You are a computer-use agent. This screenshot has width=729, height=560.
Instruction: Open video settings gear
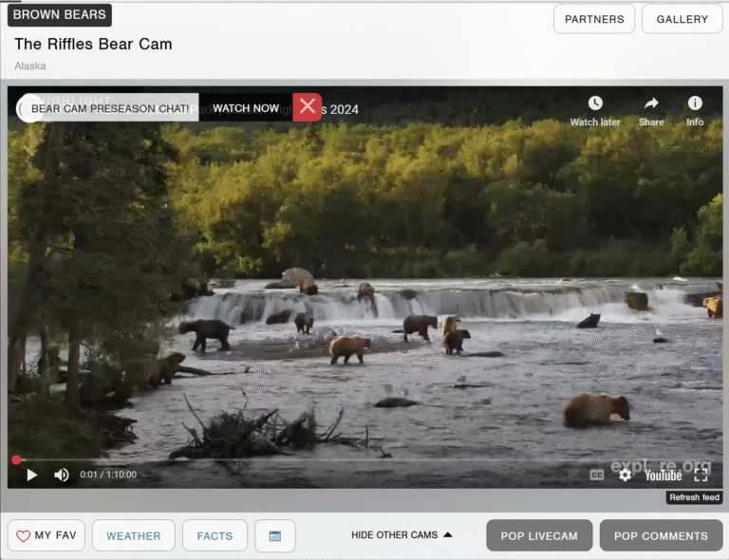click(x=625, y=475)
